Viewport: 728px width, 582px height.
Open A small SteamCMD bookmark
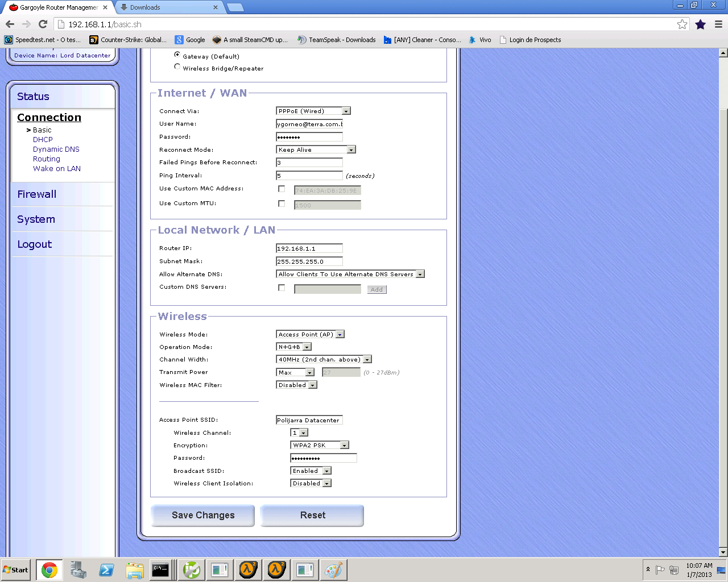tap(250, 40)
